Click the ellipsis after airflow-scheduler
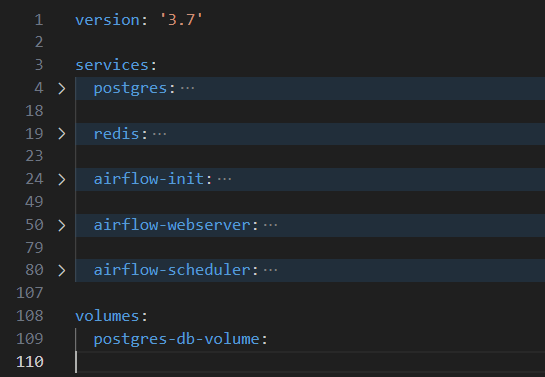Screen dimensions: 545x377 click(x=270, y=270)
